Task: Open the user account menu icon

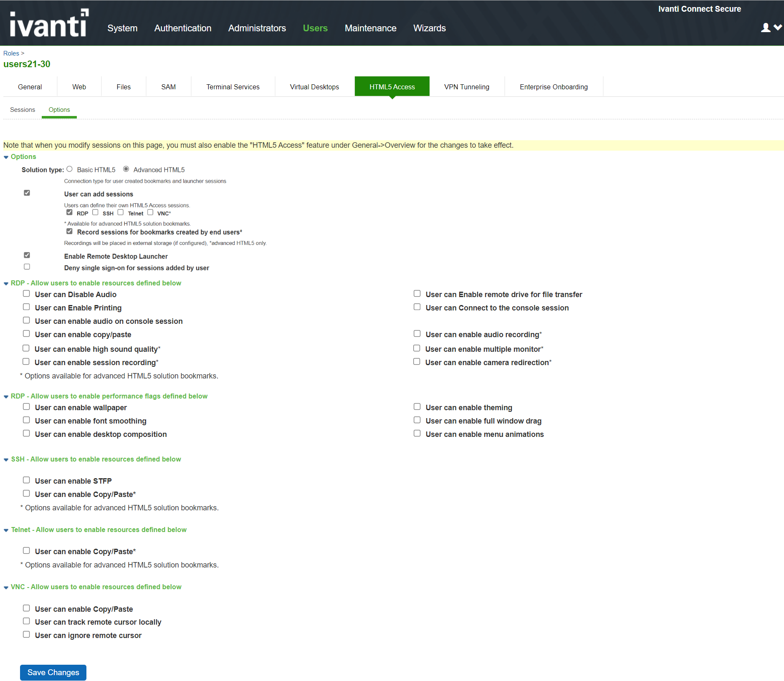Action: (770, 28)
